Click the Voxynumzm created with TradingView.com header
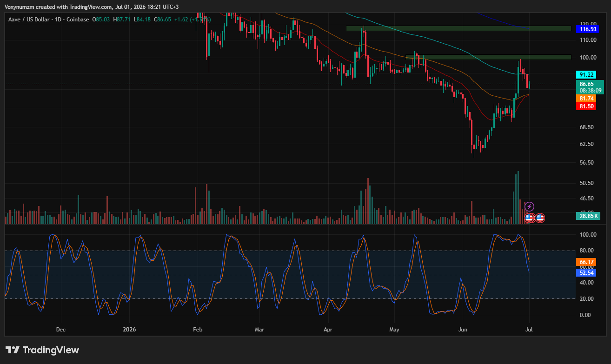The height and width of the screenshot is (364, 611). click(x=92, y=7)
